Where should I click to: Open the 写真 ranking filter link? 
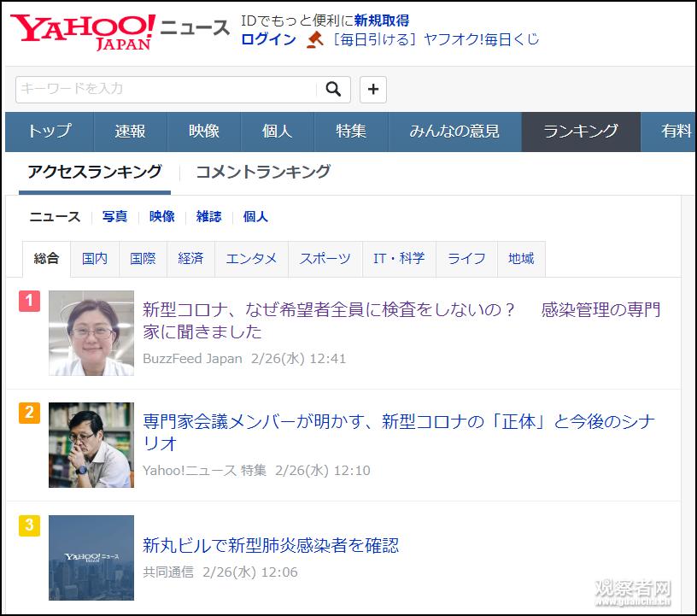pyautogui.click(x=115, y=216)
